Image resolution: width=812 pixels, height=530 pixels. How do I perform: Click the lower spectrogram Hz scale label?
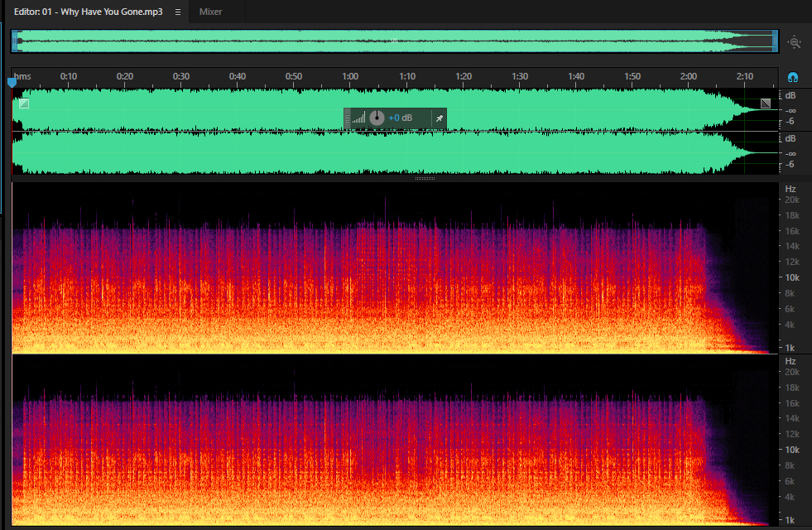[790, 361]
